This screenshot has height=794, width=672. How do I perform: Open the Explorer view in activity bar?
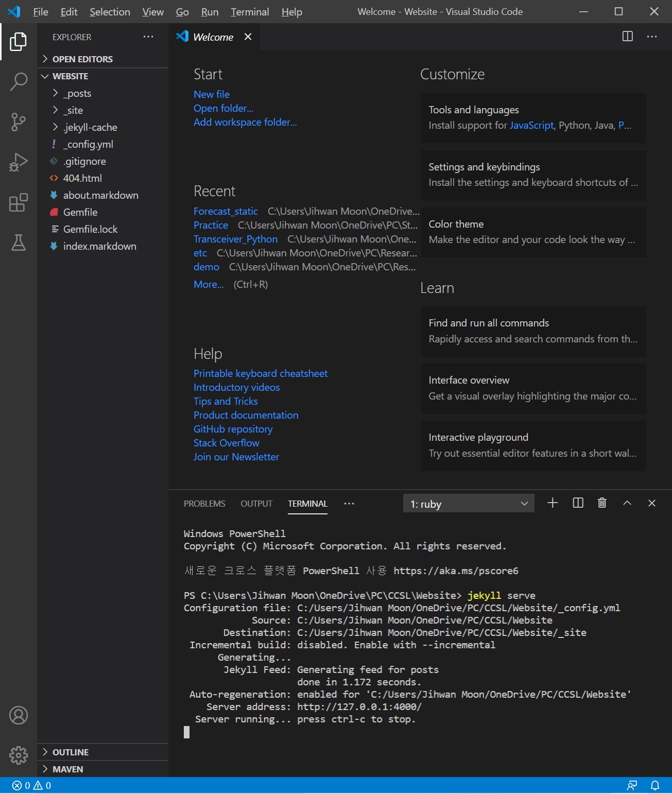tap(19, 42)
